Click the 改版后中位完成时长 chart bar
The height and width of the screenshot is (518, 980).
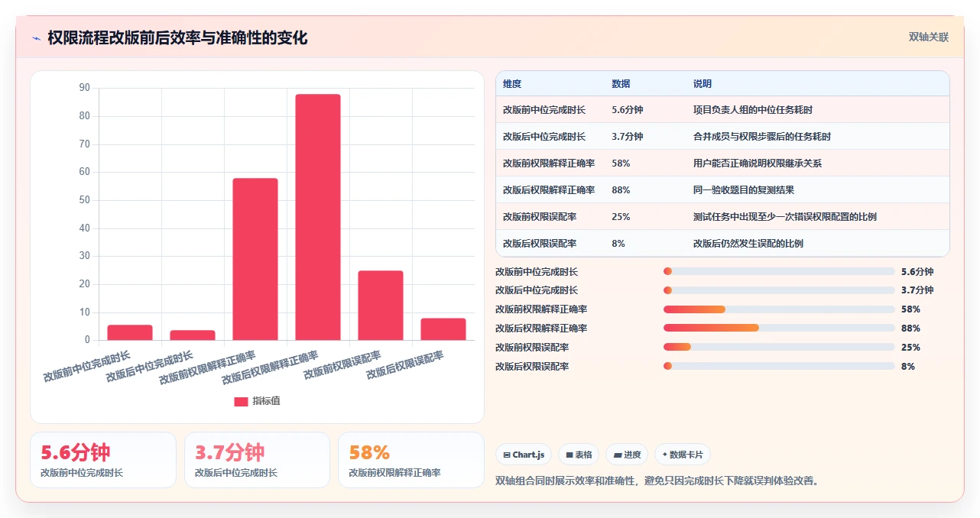(193, 335)
